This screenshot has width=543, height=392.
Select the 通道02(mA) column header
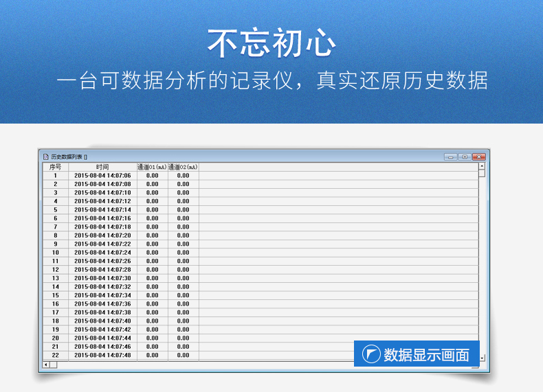pyautogui.click(x=184, y=167)
